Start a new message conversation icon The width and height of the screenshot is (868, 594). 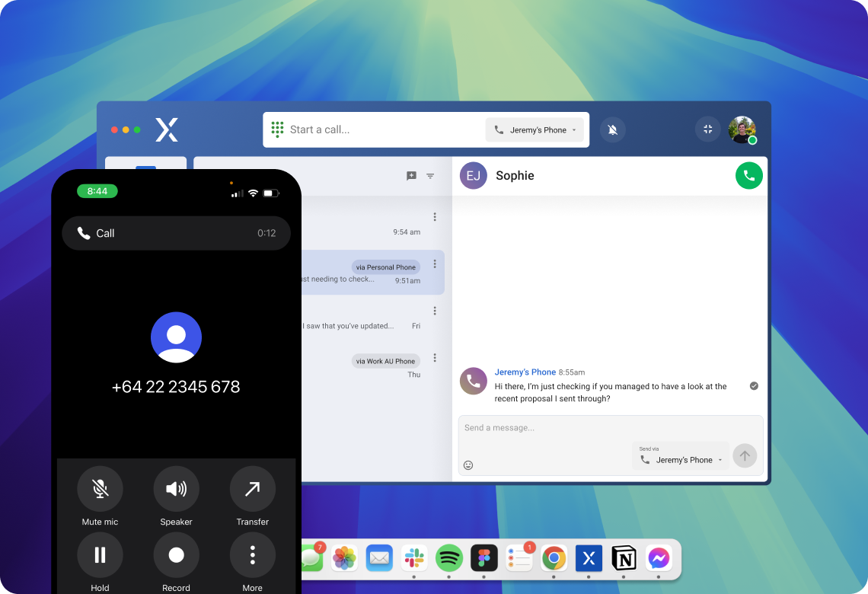(411, 175)
